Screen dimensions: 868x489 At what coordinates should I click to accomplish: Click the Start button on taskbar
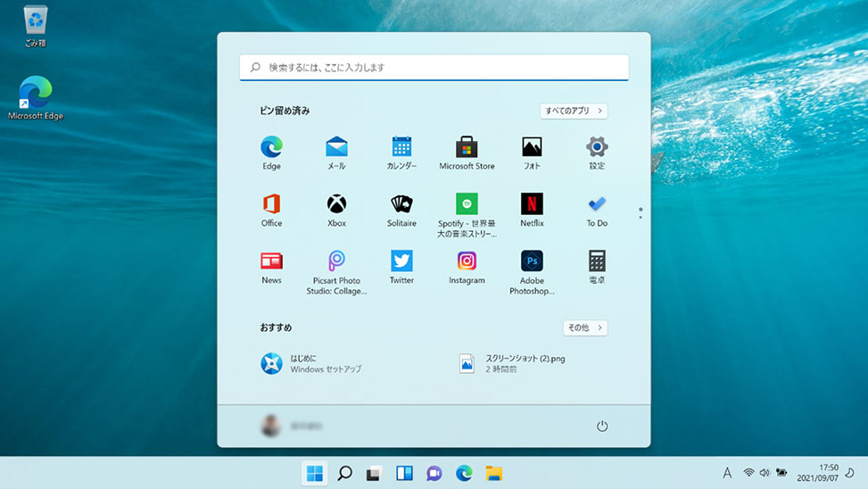coord(314,473)
